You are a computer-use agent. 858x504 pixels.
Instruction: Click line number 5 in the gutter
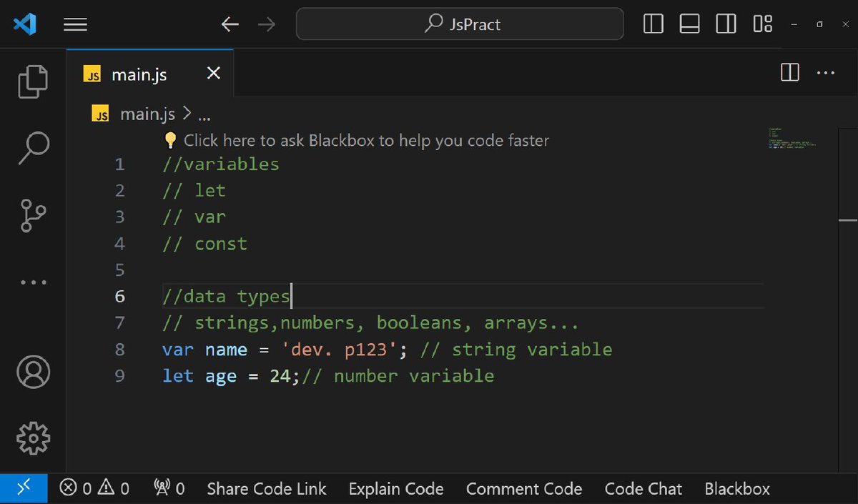[x=119, y=270]
